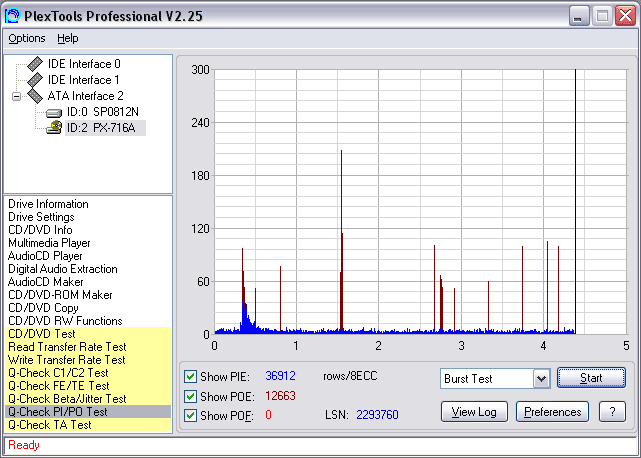Click the IDE Interface 1 chip icon
The height and width of the screenshot is (458, 641).
coord(35,80)
